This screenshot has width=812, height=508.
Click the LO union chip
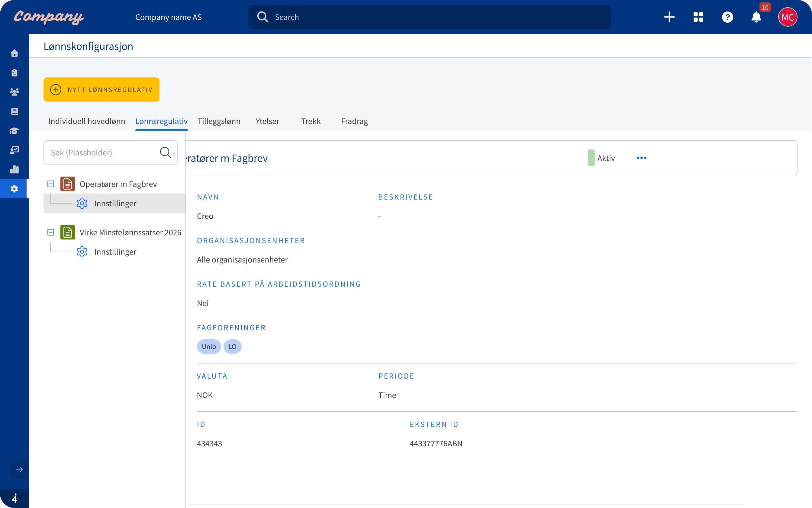[232, 347]
